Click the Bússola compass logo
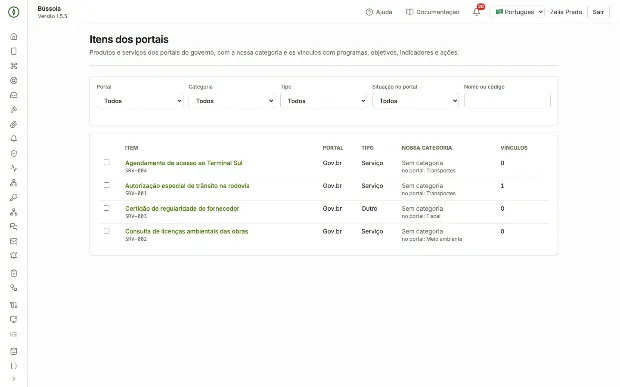This screenshot has height=387, width=620. [x=13, y=12]
